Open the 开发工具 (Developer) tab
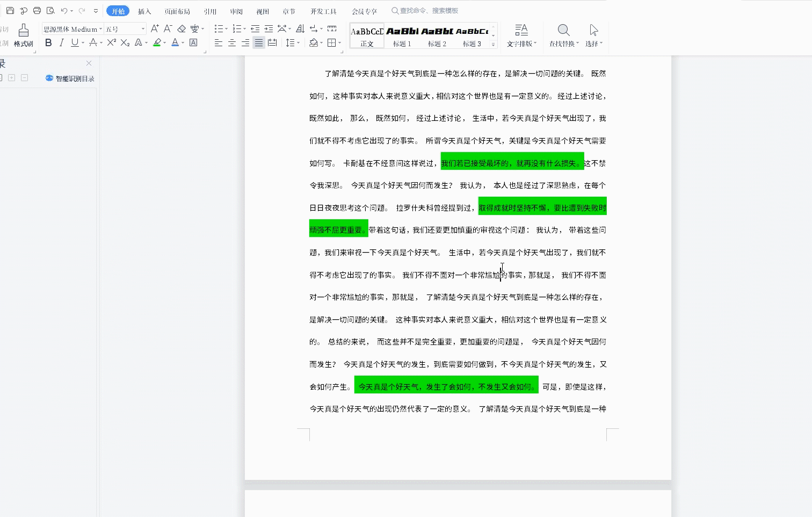The image size is (812, 517). tap(323, 11)
